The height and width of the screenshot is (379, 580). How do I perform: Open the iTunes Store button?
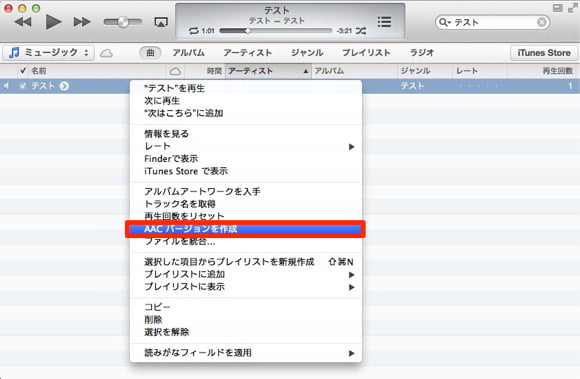[544, 53]
